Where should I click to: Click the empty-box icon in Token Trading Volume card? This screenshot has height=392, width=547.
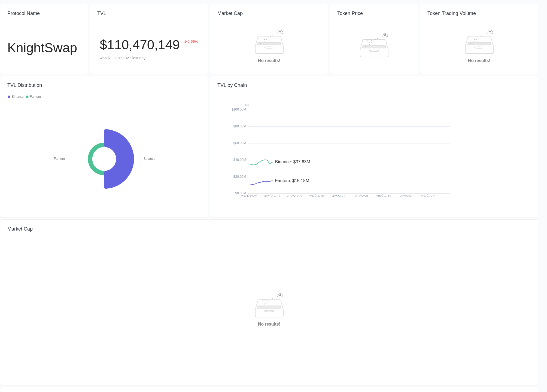[479, 42]
